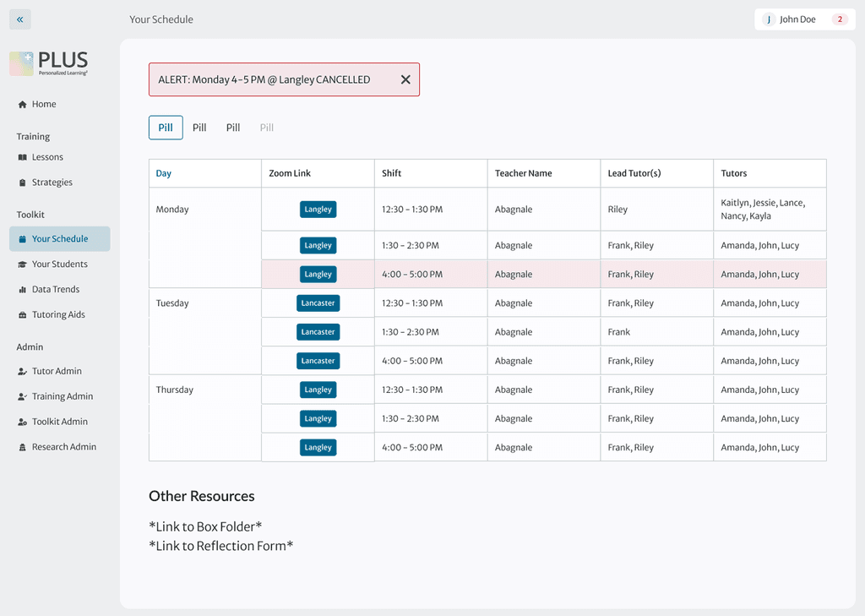
Task: Open the notifications badge showing 2
Action: click(x=840, y=19)
